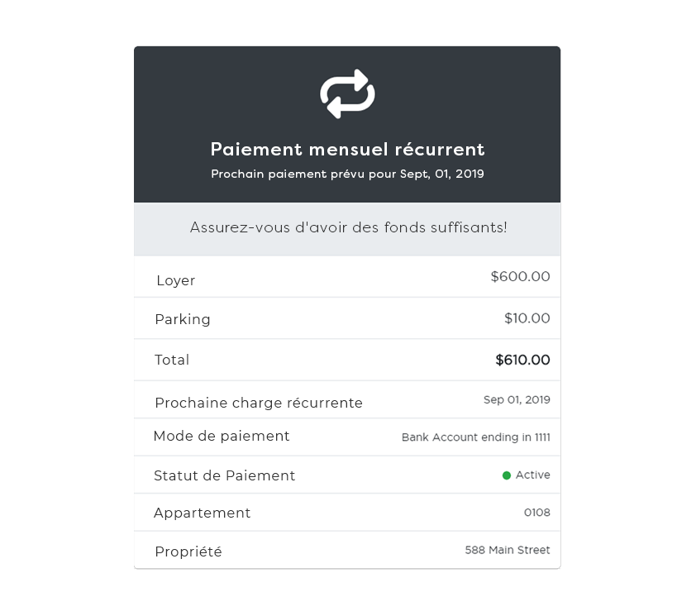The image size is (696, 616).
Task: Click the $10.00 parking amount
Action: tap(527, 318)
